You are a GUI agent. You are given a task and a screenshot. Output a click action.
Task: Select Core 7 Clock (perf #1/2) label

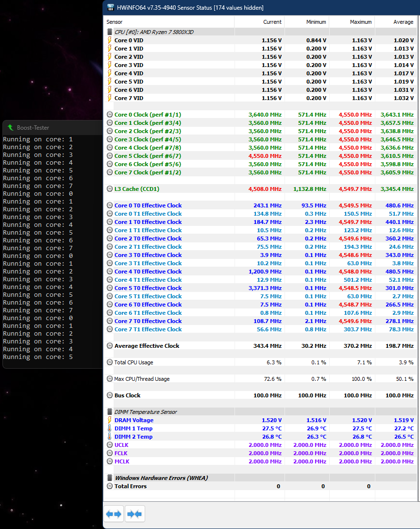pos(148,172)
